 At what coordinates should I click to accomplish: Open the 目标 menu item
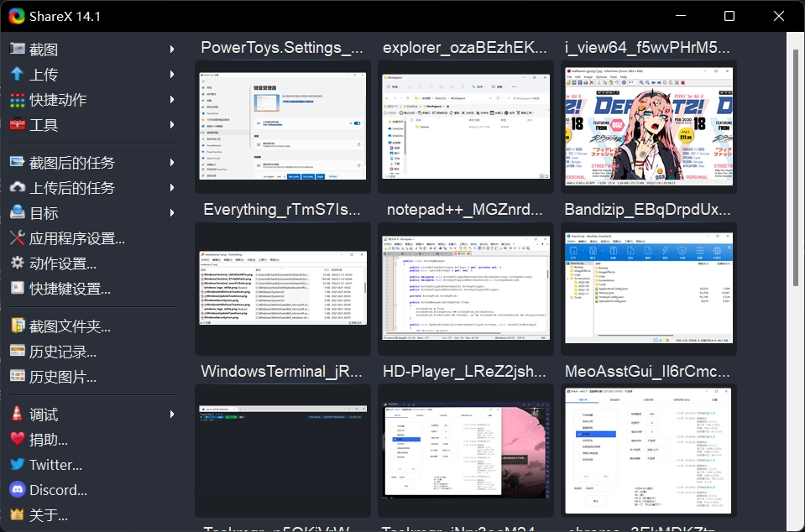tap(92, 213)
